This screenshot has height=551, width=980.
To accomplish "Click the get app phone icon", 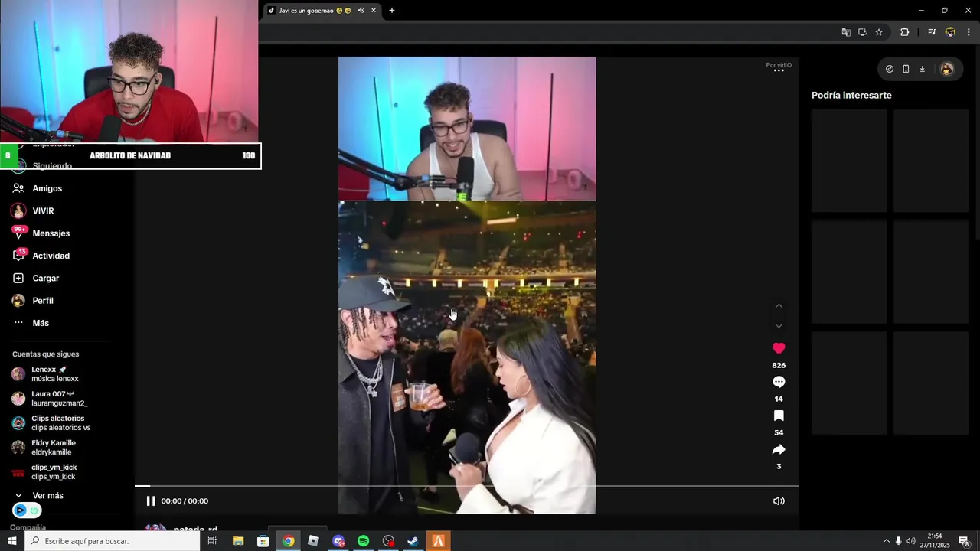I will click(x=906, y=69).
